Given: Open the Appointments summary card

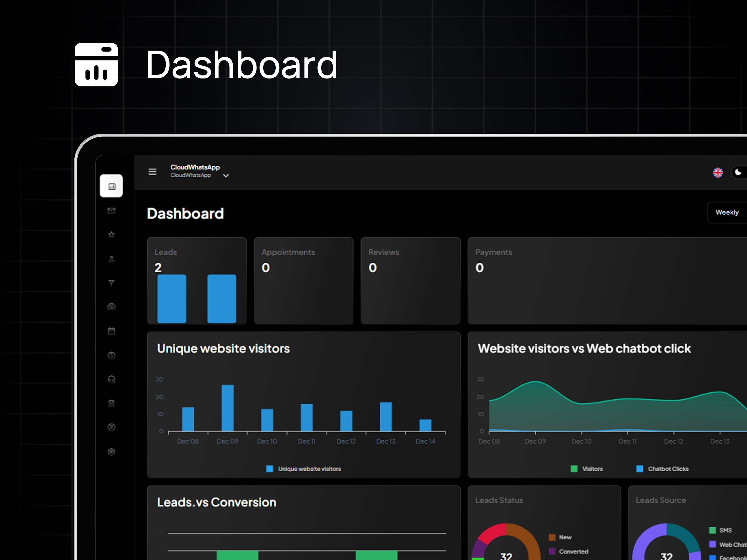Looking at the screenshot, I should 304,281.
